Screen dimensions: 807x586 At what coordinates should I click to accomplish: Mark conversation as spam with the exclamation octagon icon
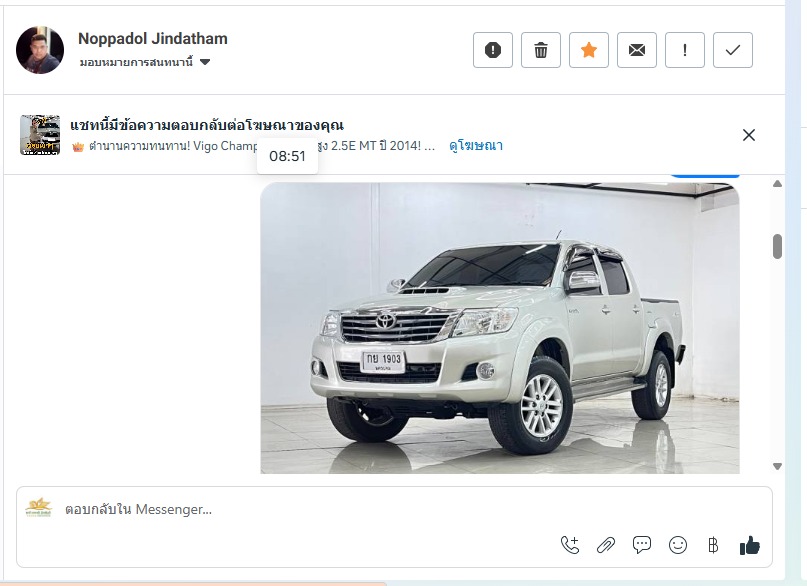[493, 50]
